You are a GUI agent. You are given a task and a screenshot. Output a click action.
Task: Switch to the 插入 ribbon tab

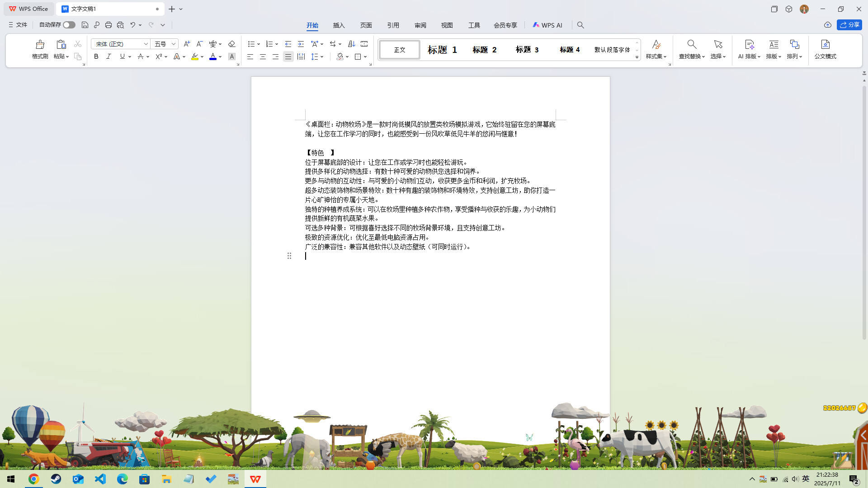point(339,25)
